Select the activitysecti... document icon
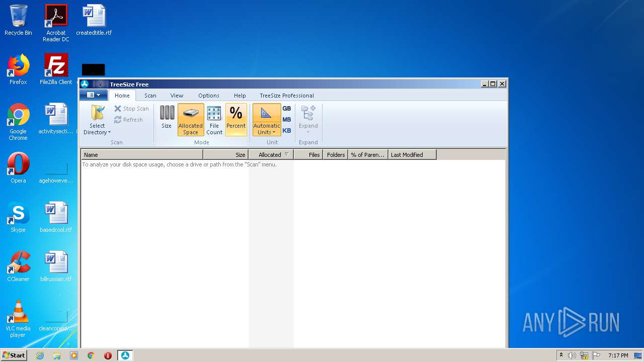644x362 pixels. pyautogui.click(x=56, y=119)
